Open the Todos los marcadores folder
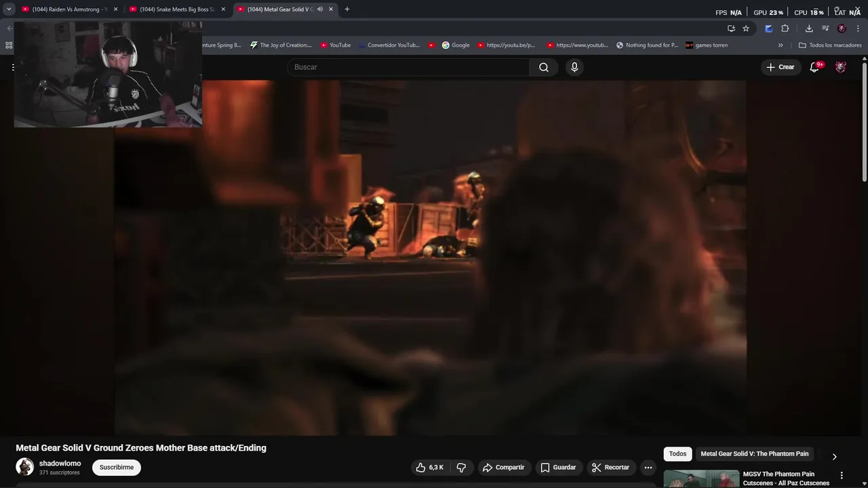 pos(830,45)
